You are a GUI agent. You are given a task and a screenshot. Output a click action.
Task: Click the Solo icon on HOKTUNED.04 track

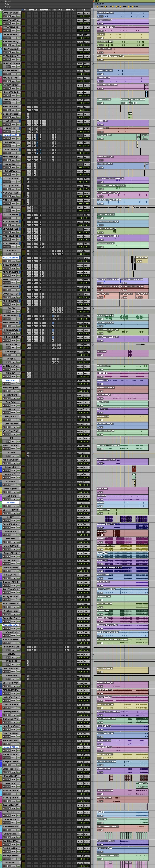tap(7, 319)
